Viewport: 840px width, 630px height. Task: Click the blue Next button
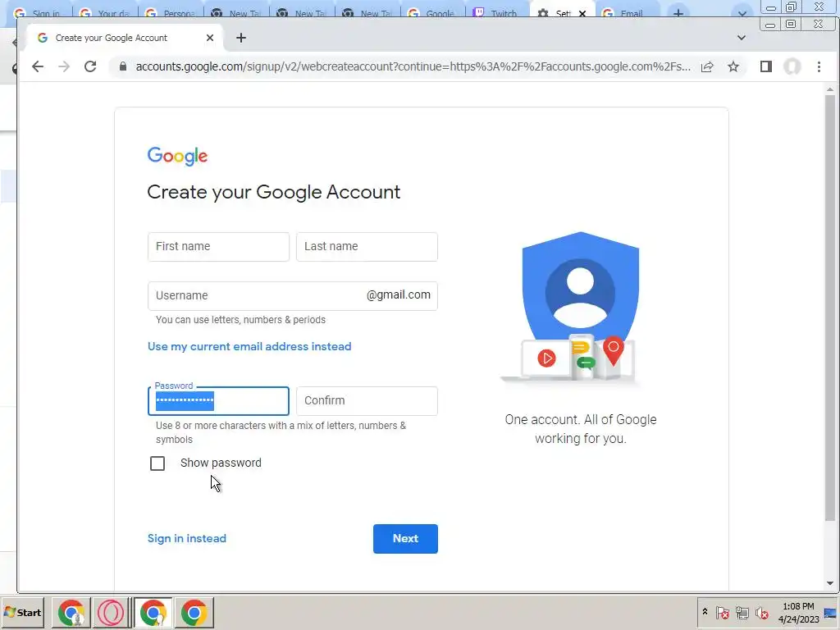405,539
